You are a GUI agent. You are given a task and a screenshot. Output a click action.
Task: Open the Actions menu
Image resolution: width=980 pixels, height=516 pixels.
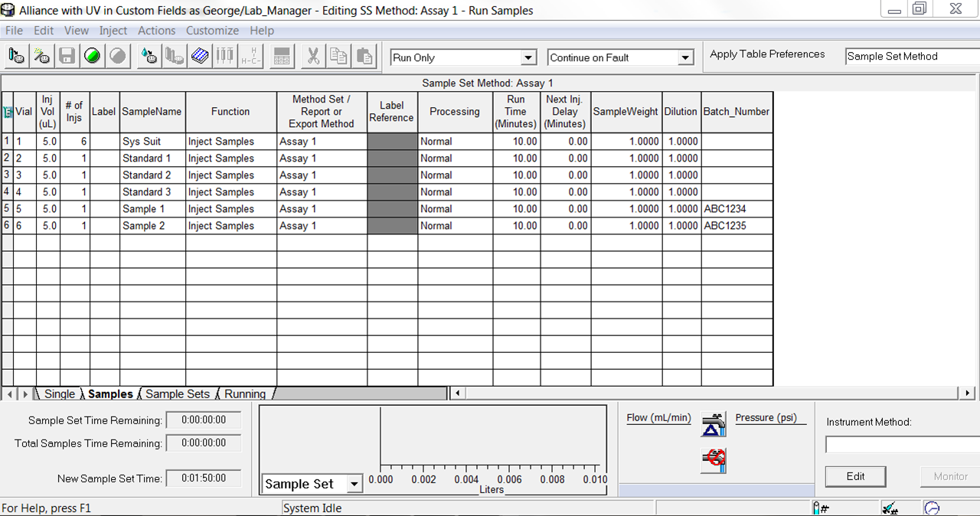pos(157,31)
